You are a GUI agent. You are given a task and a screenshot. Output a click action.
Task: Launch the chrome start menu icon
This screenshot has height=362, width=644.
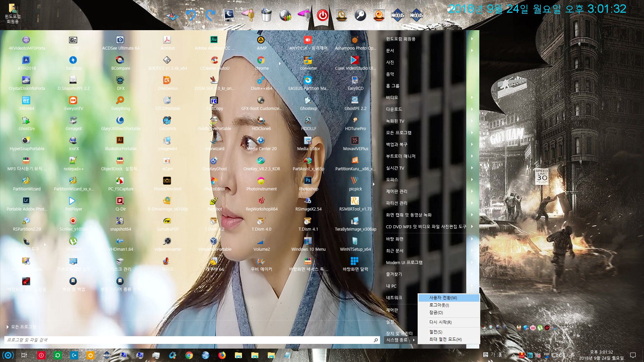261,61
